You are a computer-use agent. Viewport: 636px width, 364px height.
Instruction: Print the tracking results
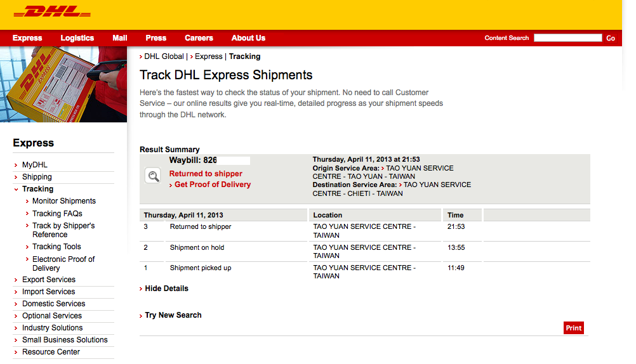[x=573, y=328]
